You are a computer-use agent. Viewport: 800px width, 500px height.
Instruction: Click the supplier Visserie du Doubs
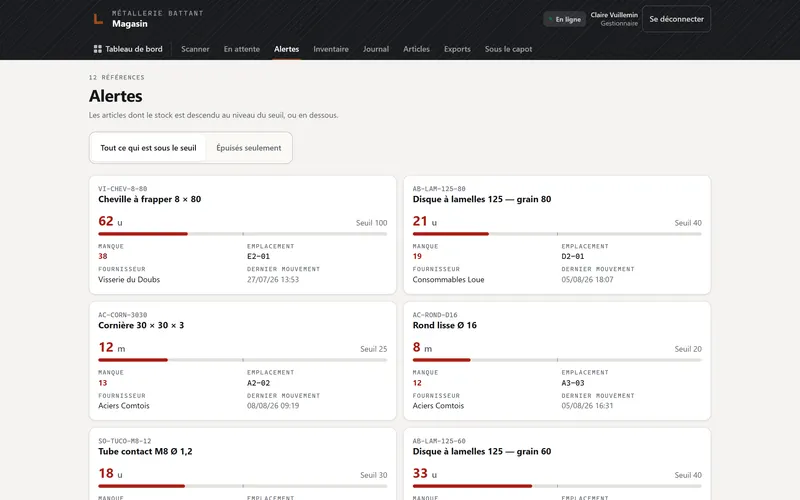pos(129,280)
